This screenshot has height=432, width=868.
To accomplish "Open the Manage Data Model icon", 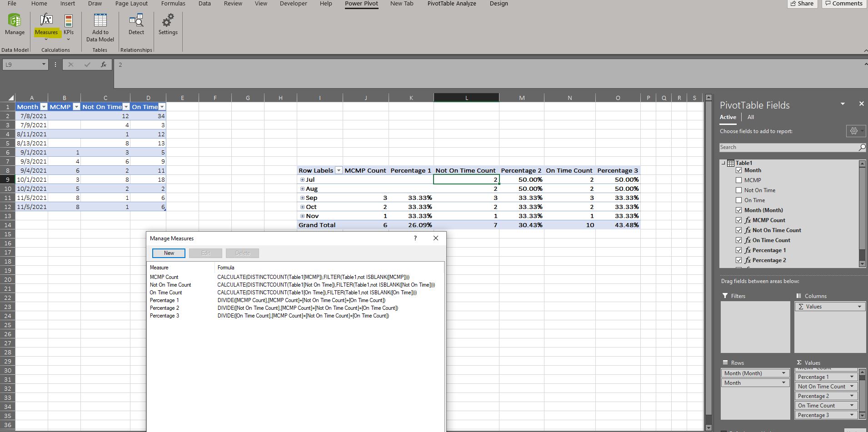I will 15,20.
